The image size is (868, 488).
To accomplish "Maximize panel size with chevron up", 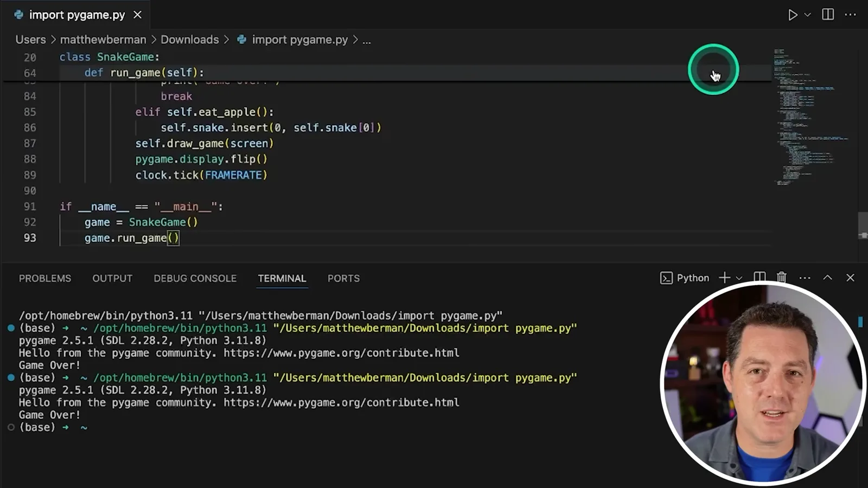I will coord(827,278).
